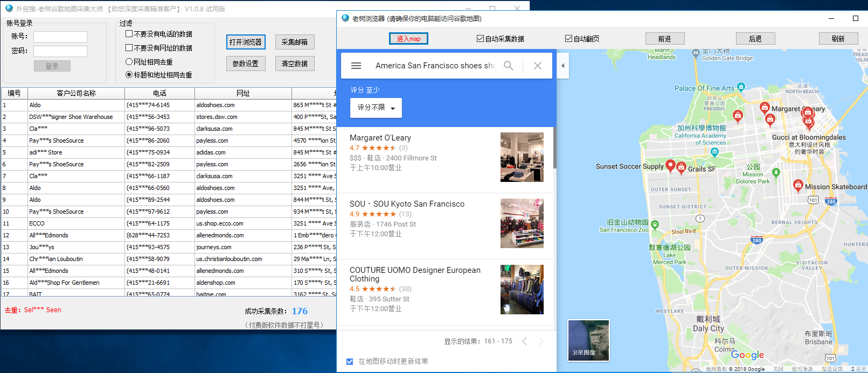Image resolution: width=868 pixels, height=373 pixels.
Task: Select Ald***Shop For Gentlemen cell
Action: pyautogui.click(x=77, y=283)
